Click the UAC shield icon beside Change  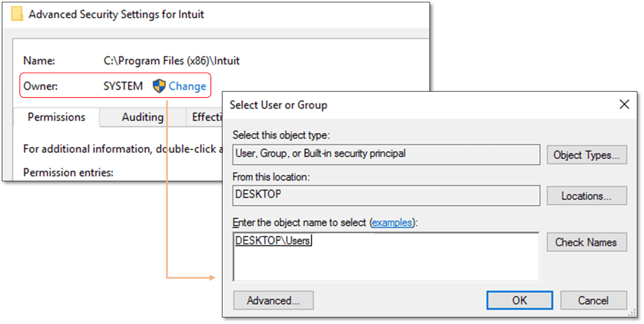coord(160,86)
